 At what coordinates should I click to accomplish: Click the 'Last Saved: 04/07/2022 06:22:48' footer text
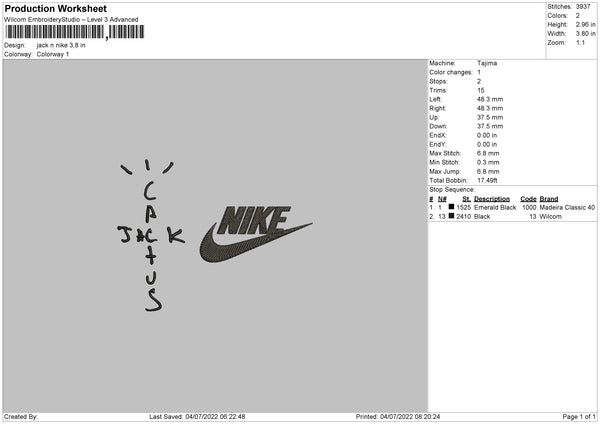197,417
